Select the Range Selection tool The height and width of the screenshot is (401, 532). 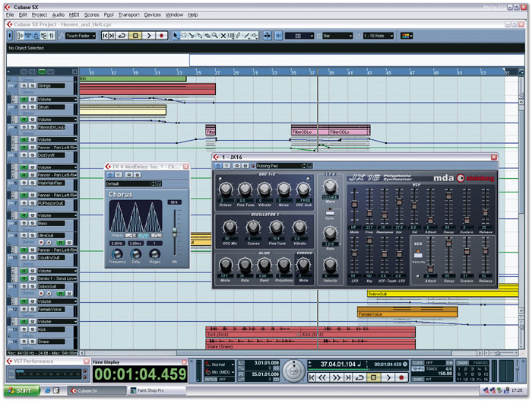point(184,36)
